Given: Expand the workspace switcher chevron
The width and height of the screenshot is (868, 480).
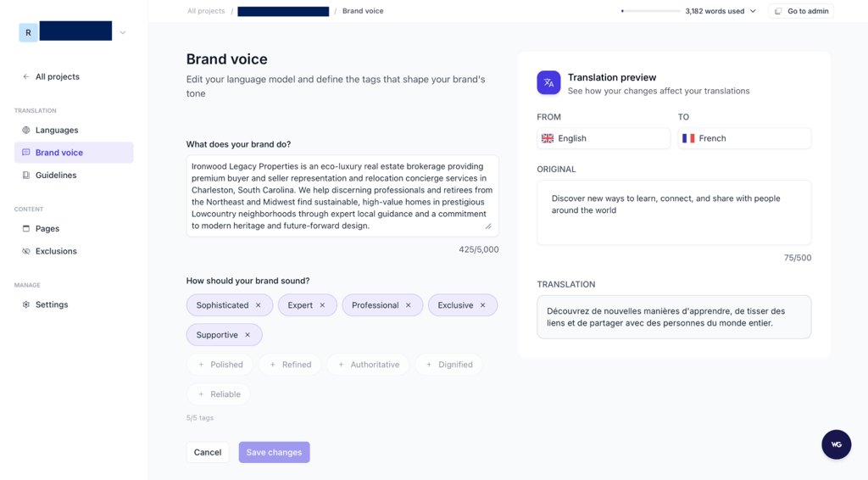Looking at the screenshot, I should point(123,33).
